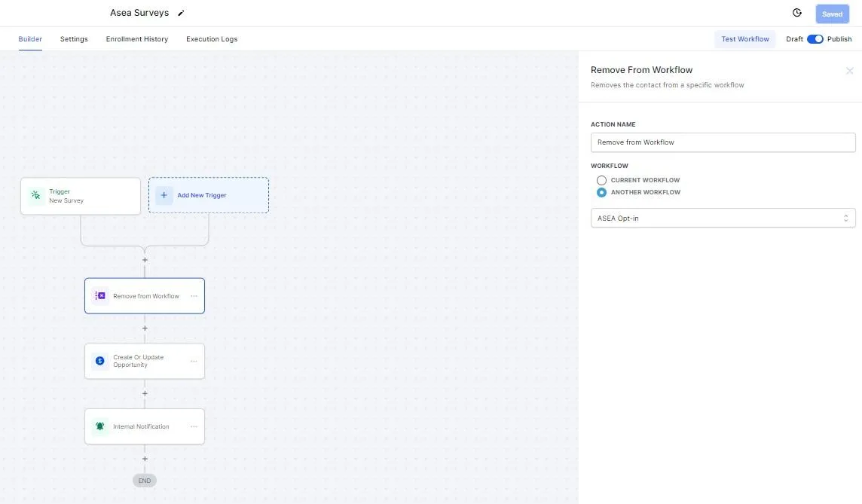The image size is (862, 504).
Task: Close the Remove From Workflow panel
Action: [849, 71]
